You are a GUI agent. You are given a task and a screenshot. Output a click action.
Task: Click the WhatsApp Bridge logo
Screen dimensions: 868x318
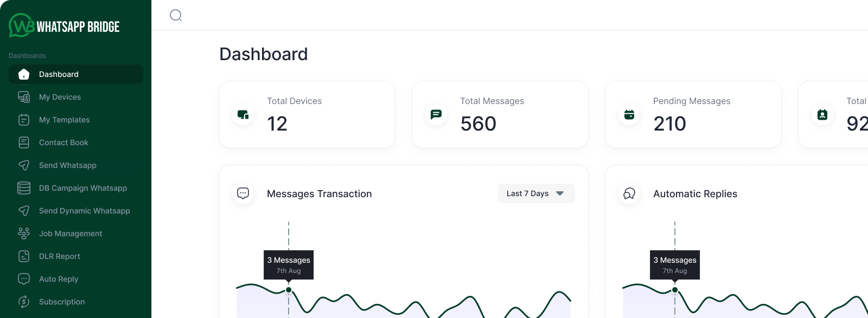coord(64,25)
